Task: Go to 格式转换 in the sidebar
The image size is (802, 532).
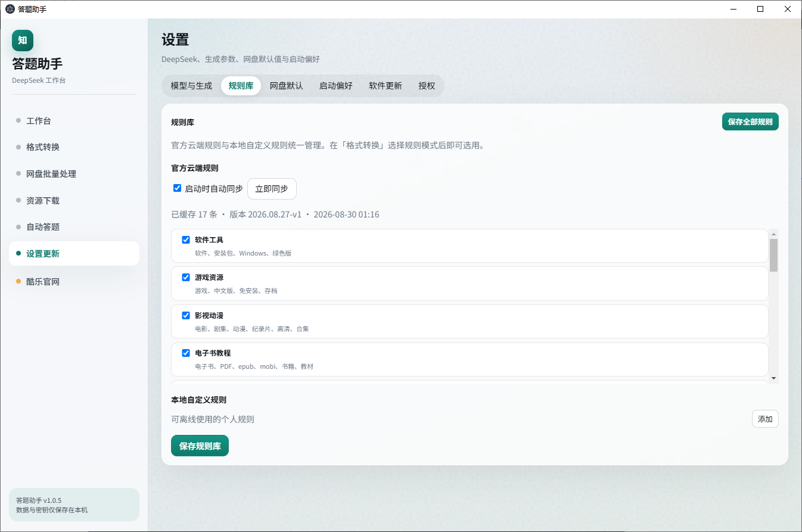Action: click(74, 147)
